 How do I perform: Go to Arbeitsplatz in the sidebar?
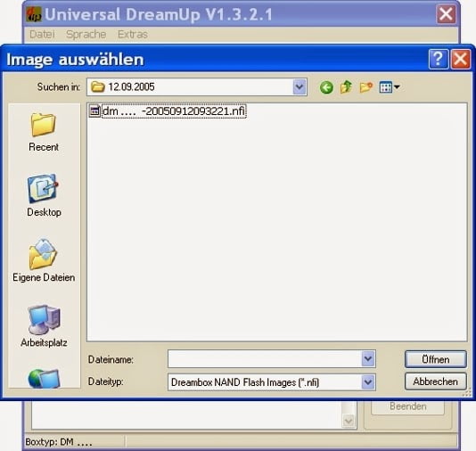tap(44, 326)
